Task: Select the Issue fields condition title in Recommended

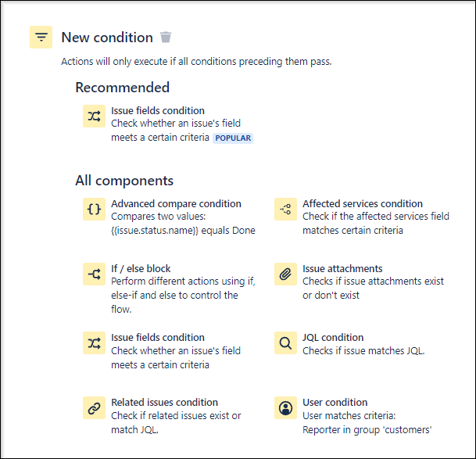Action: click(x=158, y=110)
